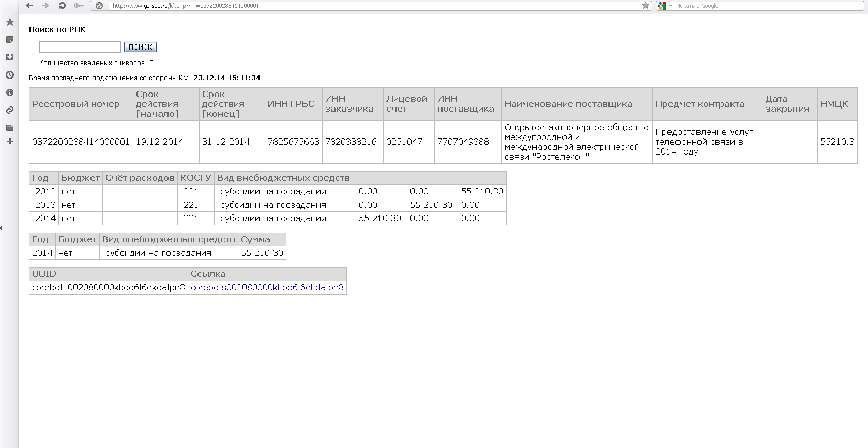This screenshot has height=448, width=868.
Task: Select supplier INN 7707049388
Action: (463, 142)
